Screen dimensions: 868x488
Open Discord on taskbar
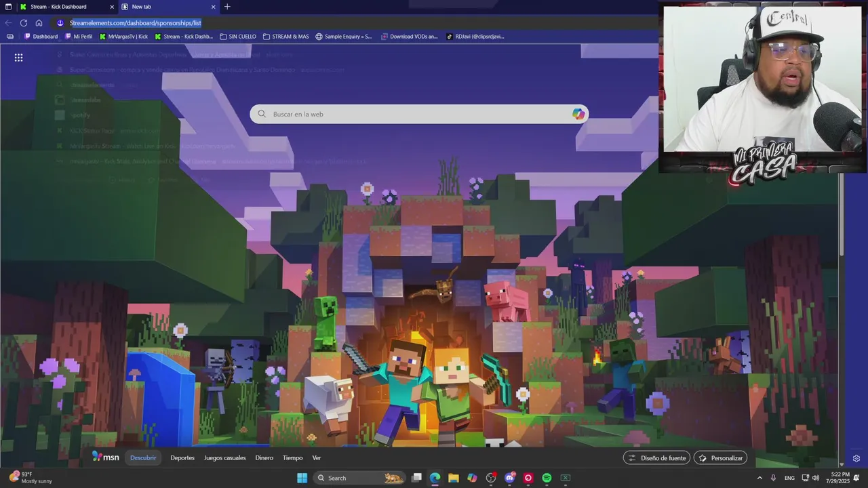(x=510, y=478)
